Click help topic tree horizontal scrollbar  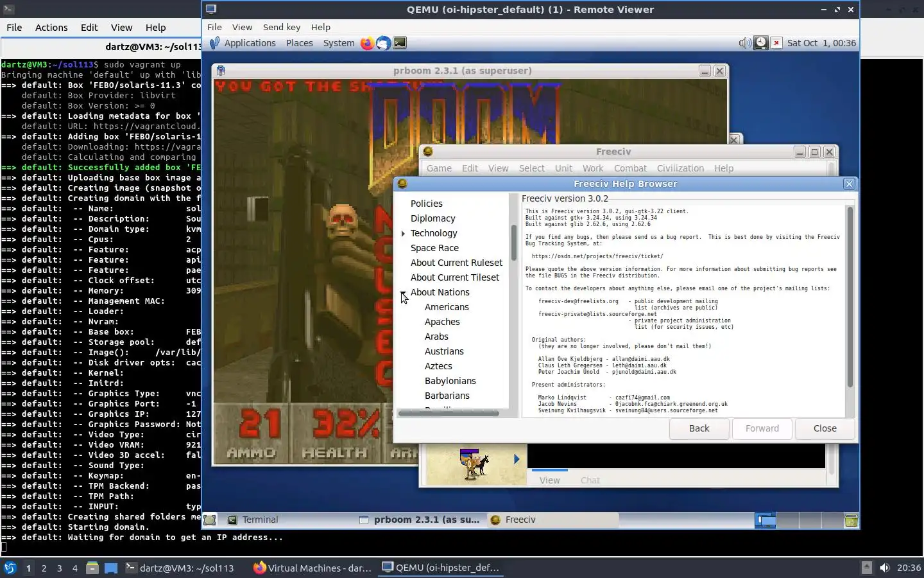[x=448, y=413]
